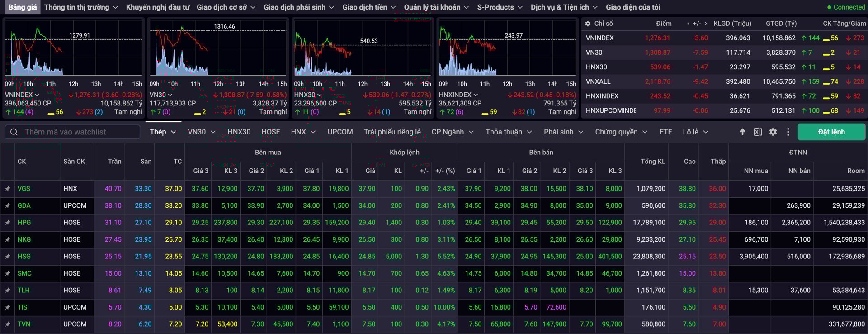Toggle pin for HPG row

[x=8, y=223]
